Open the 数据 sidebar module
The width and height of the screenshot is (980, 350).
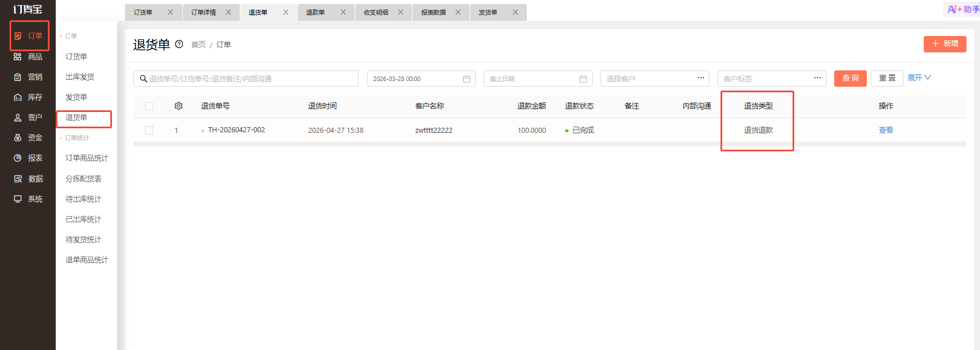[x=28, y=179]
